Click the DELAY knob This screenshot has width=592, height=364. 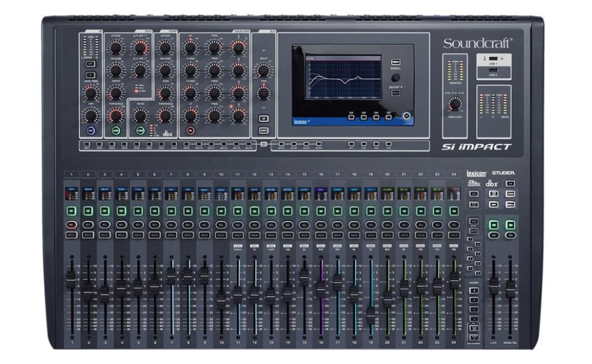(263, 70)
